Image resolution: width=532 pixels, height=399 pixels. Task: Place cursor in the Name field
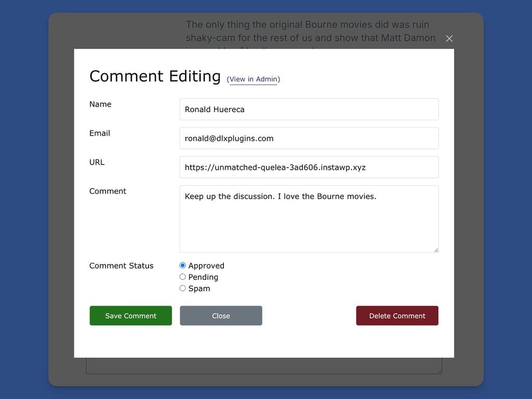pos(309,109)
